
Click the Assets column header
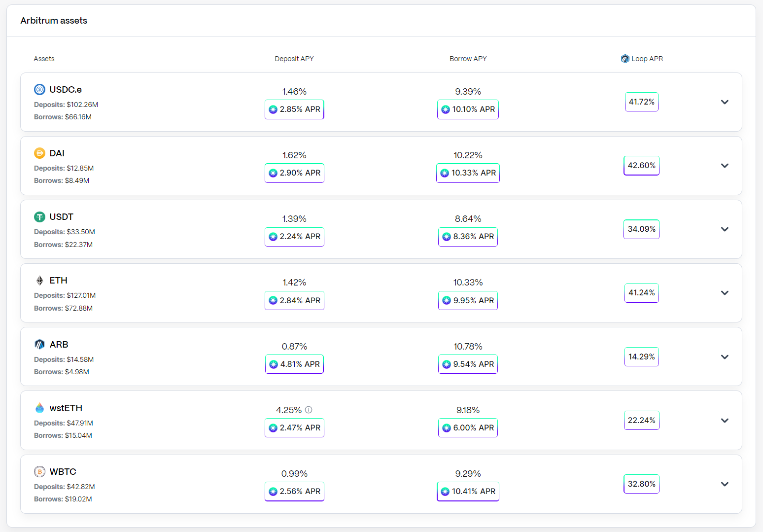click(x=44, y=59)
